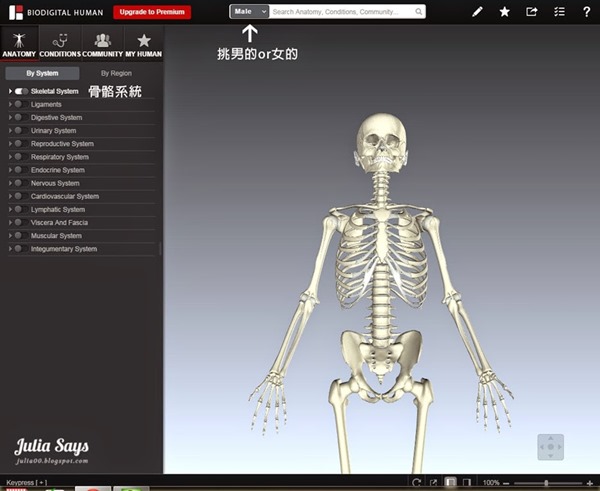The width and height of the screenshot is (600, 491).
Task: Open the My Human tab
Action: pos(144,44)
